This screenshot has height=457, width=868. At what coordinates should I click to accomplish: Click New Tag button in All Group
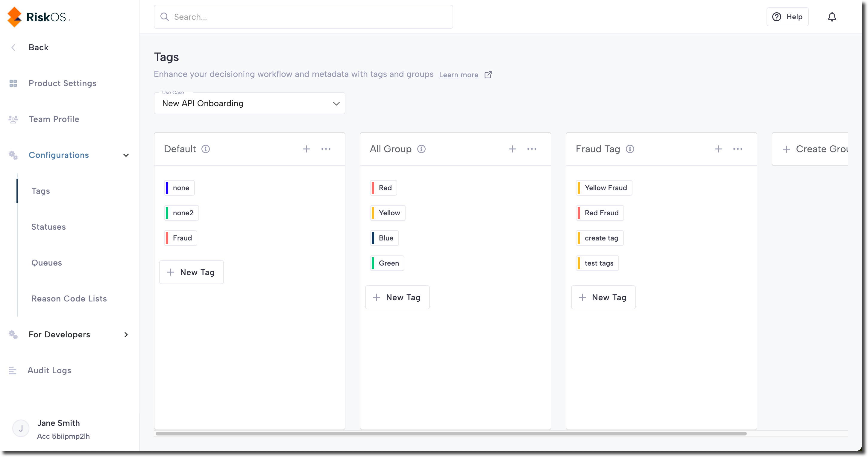[x=397, y=297]
